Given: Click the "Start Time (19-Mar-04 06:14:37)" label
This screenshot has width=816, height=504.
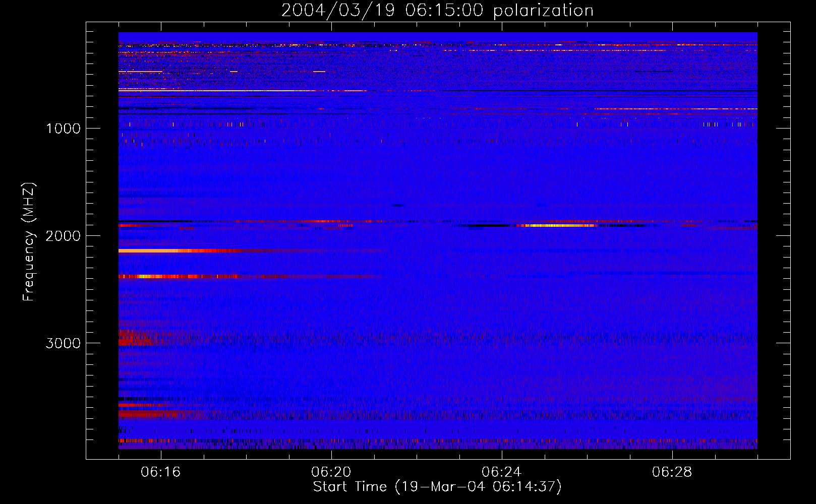Looking at the screenshot, I should (x=437, y=487).
